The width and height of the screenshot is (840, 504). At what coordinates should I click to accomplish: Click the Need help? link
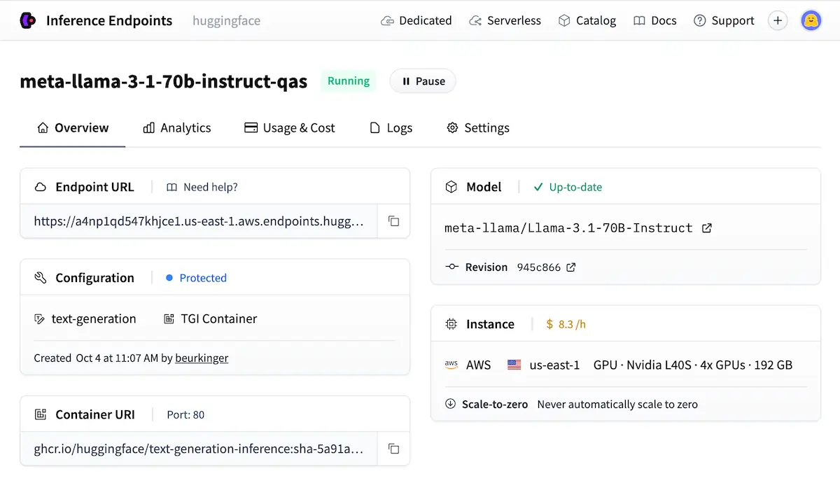tap(202, 187)
